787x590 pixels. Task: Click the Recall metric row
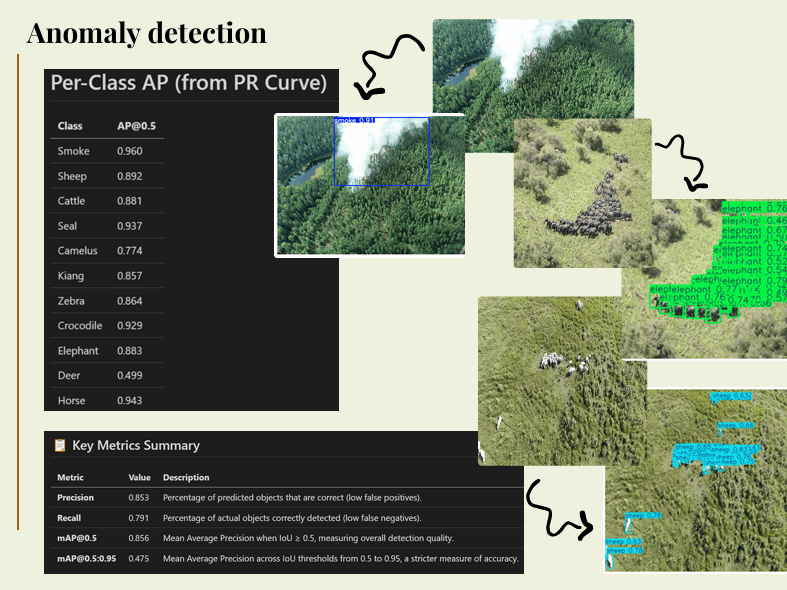tap(285, 518)
